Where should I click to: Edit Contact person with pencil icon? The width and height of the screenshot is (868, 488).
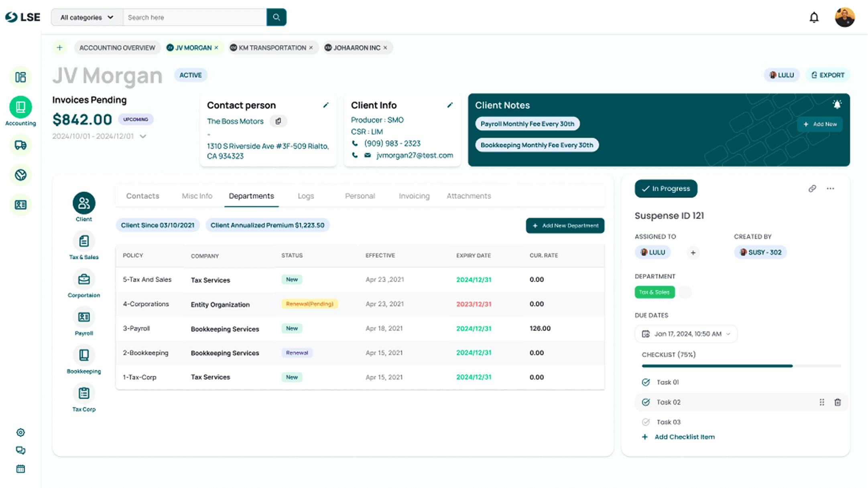(x=326, y=105)
